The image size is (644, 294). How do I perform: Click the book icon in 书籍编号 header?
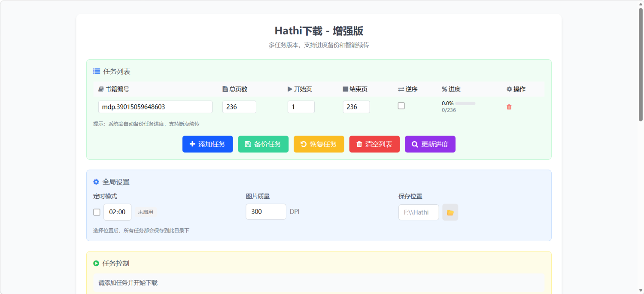coord(101,89)
